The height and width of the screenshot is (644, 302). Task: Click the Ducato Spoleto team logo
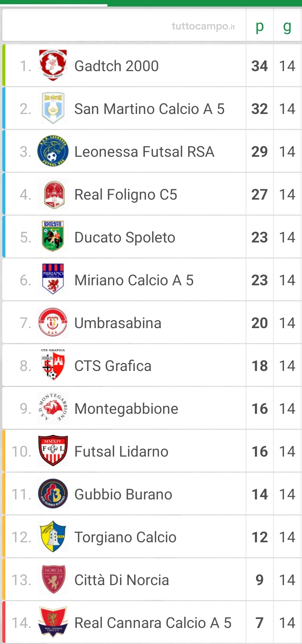pos(53,237)
